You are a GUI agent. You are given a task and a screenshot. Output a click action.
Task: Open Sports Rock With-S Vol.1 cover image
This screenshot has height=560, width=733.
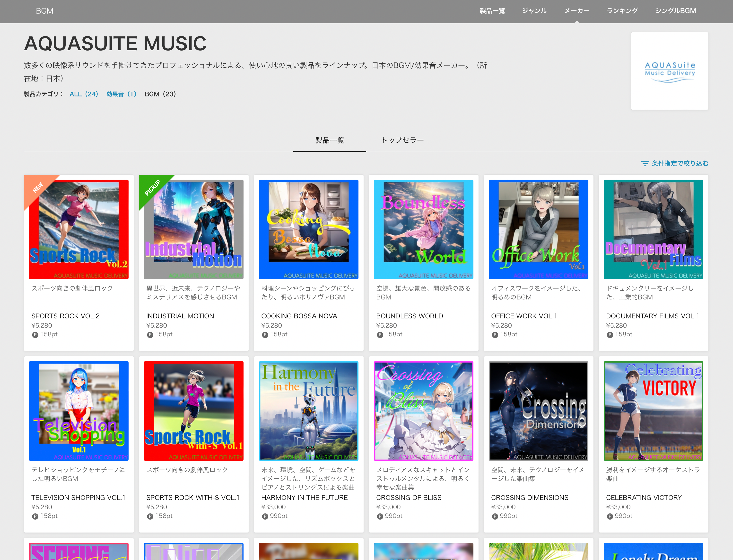pyautogui.click(x=194, y=411)
